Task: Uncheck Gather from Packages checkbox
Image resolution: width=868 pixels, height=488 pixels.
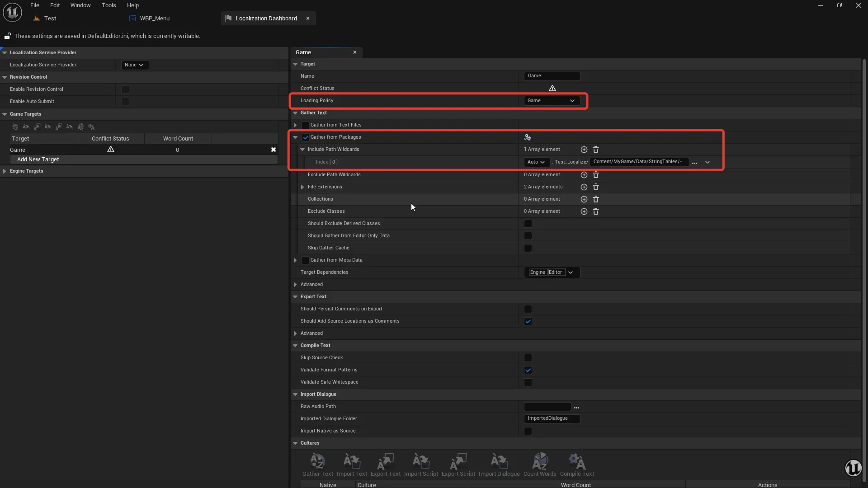Action: pyautogui.click(x=306, y=137)
